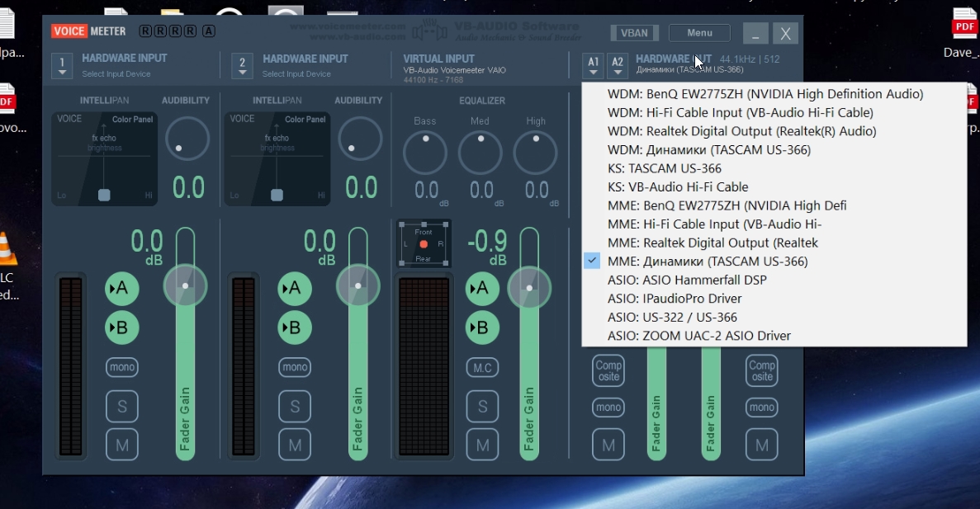Toggle B bus routing on Hardware Input 2
This screenshot has width=980, height=509.
(x=295, y=328)
